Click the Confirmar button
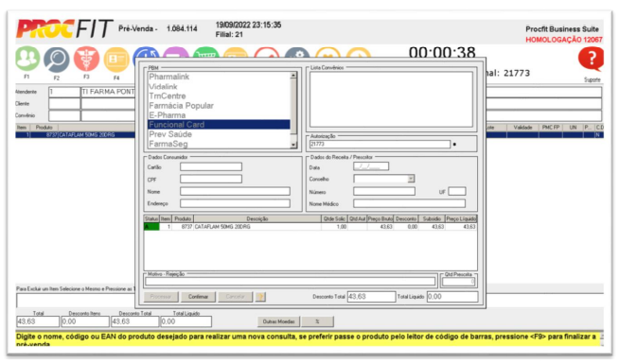The width and height of the screenshot is (619, 364). point(198,297)
